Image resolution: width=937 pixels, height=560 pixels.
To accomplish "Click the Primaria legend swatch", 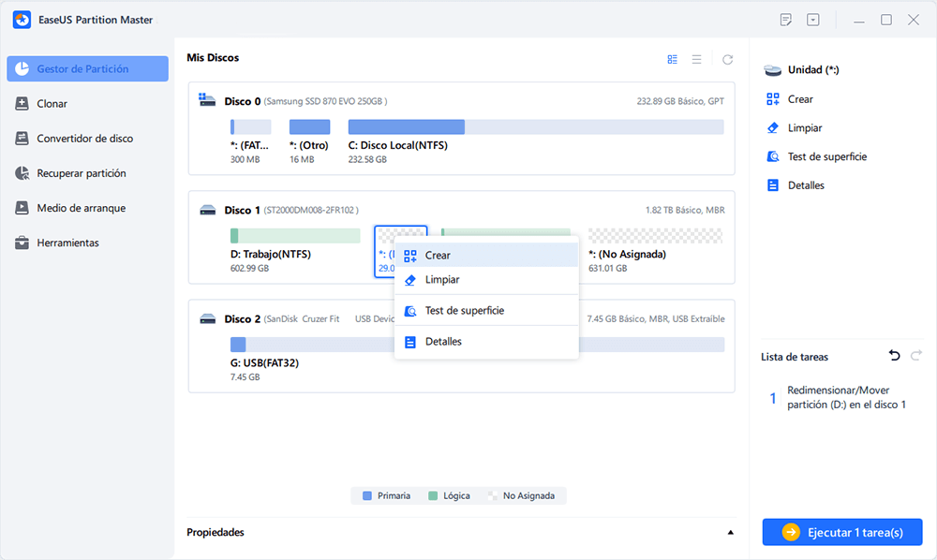I will (x=367, y=495).
